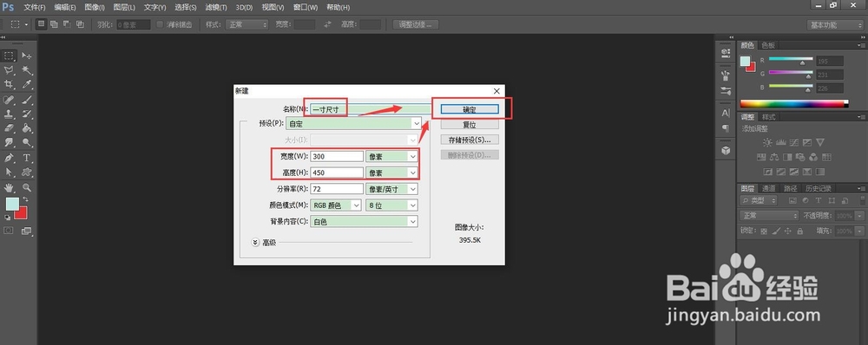Image resolution: width=868 pixels, height=345 pixels.
Task: Open the 窗口(W) menu
Action: point(306,7)
